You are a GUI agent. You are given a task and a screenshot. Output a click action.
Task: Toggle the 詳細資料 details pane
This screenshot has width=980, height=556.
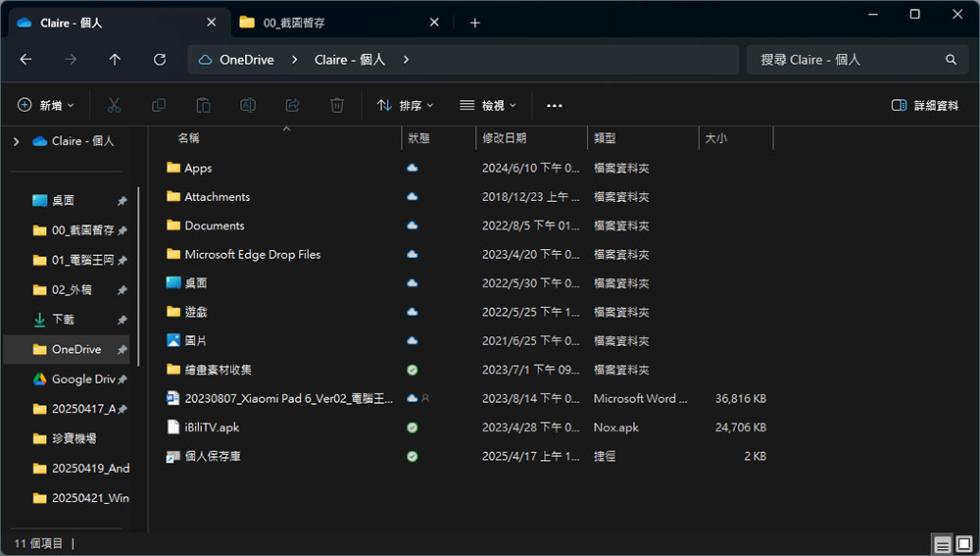pyautogui.click(x=925, y=105)
